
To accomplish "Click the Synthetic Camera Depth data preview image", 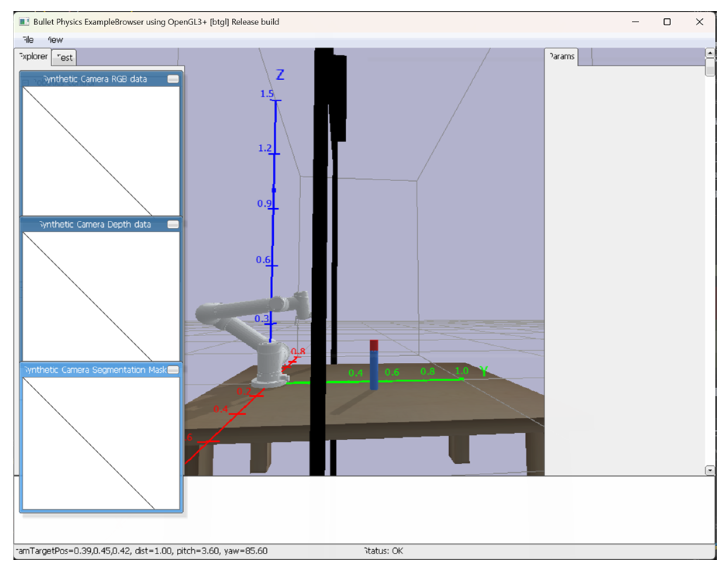I will tap(101, 297).
